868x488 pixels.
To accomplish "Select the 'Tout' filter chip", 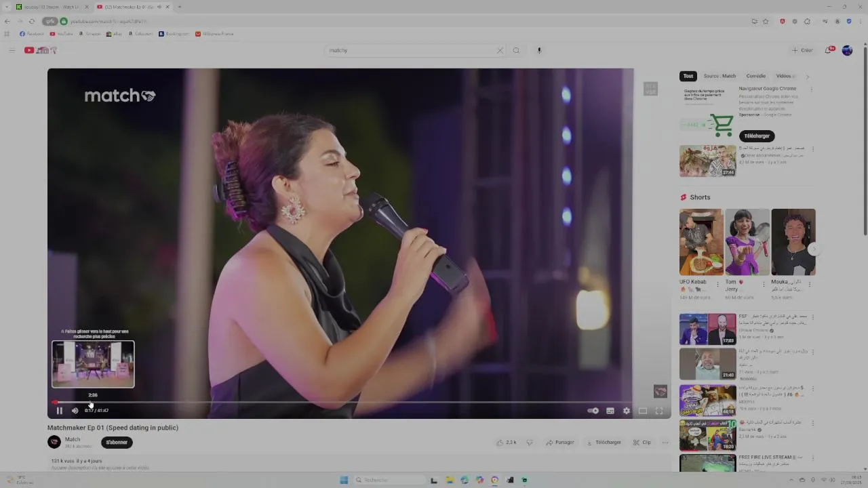I will tap(688, 76).
